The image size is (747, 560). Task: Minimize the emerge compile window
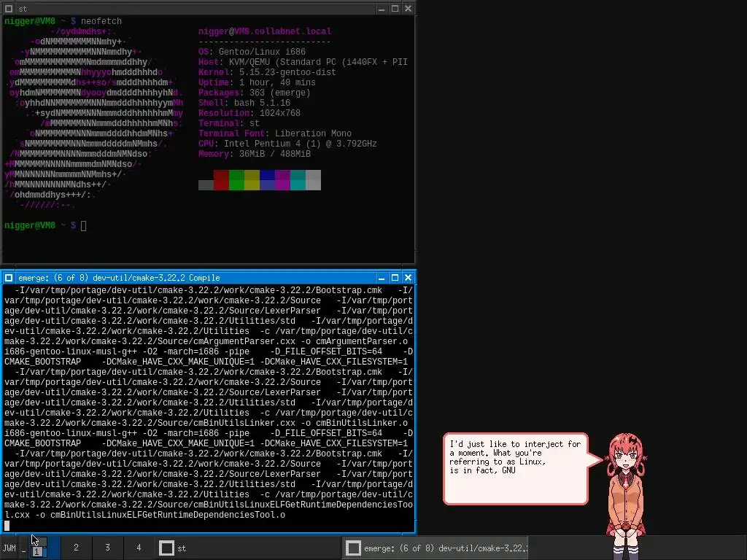(381, 278)
